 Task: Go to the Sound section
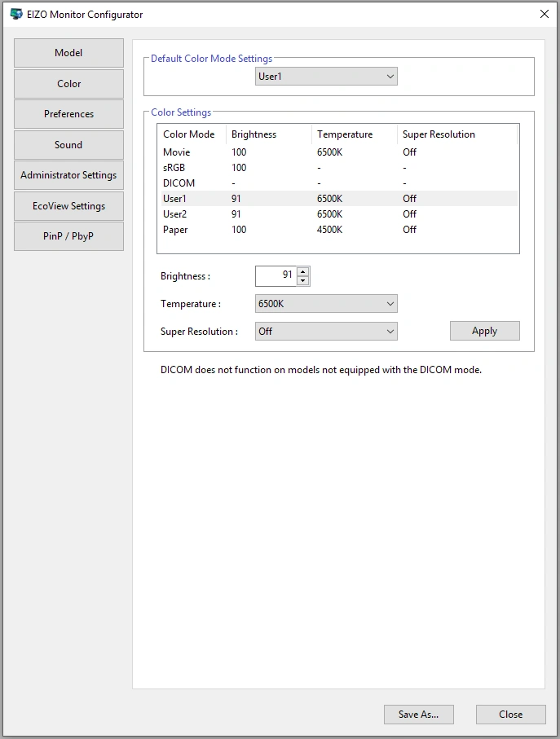(x=68, y=145)
